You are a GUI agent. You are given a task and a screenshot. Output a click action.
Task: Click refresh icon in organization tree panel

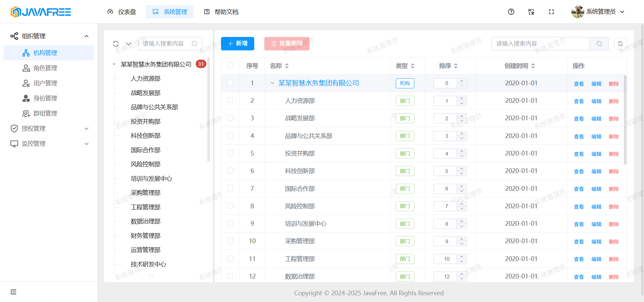click(116, 44)
